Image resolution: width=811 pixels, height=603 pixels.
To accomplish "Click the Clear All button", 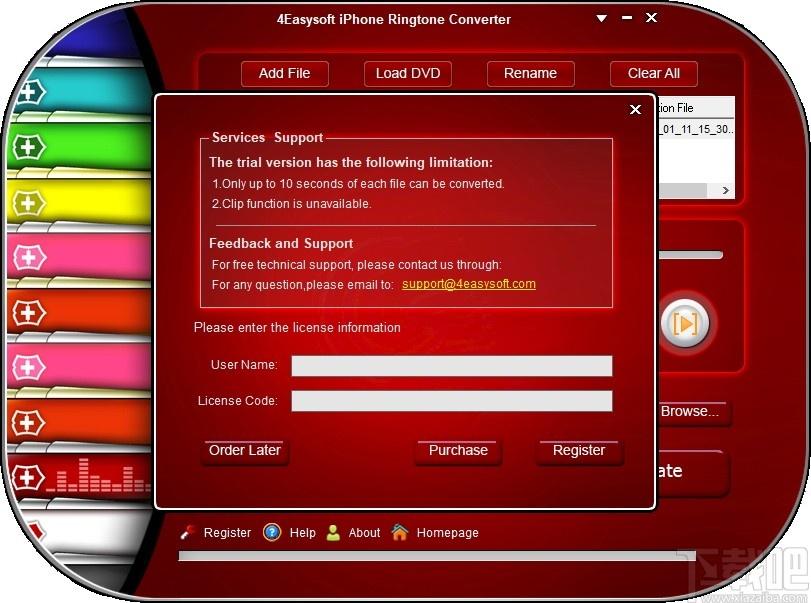I will [654, 73].
